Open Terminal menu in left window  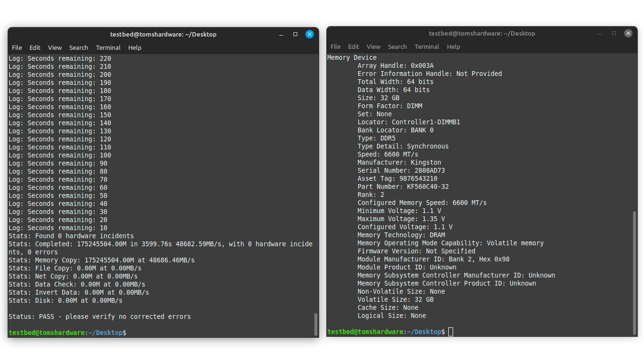pos(108,48)
